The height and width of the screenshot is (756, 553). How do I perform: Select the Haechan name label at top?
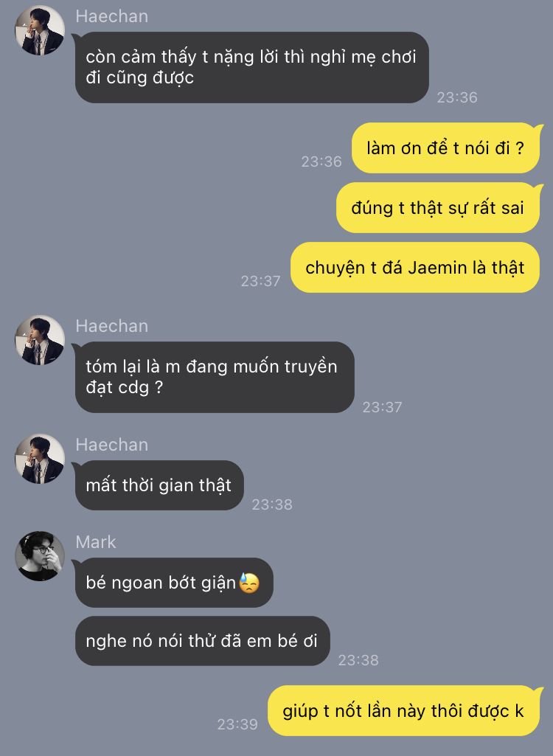coord(112,16)
